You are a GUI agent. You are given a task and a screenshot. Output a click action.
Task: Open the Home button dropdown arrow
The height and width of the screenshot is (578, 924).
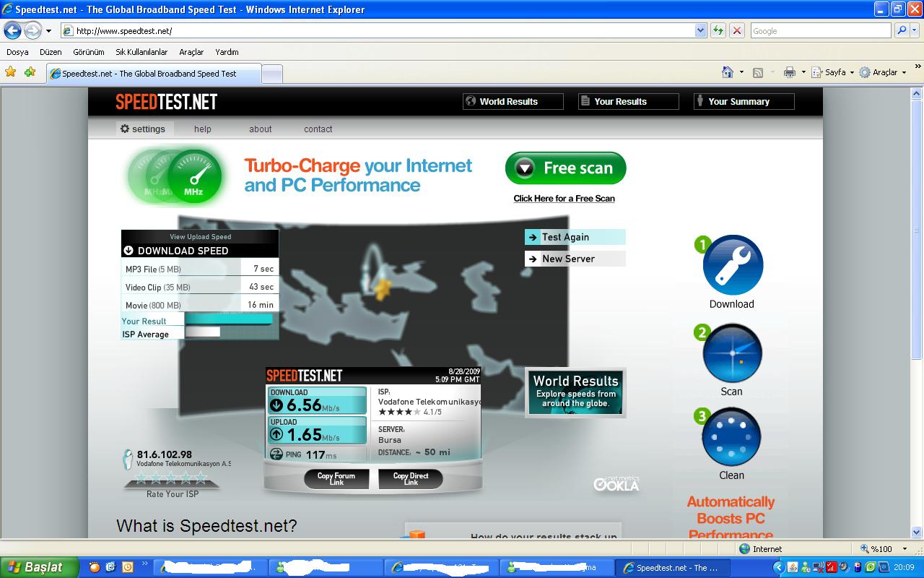[741, 72]
